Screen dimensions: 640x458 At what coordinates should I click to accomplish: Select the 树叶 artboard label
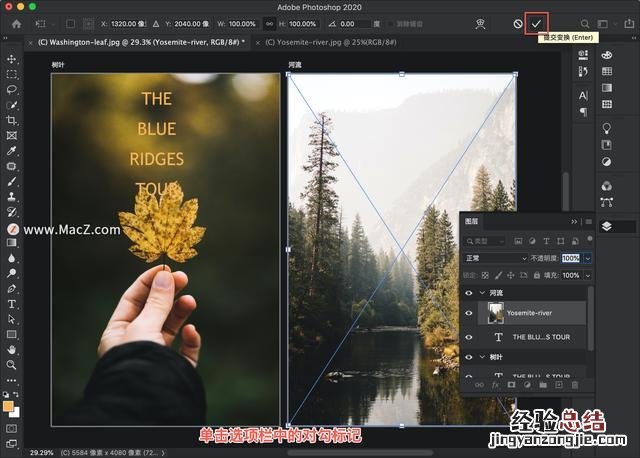pyautogui.click(x=58, y=64)
